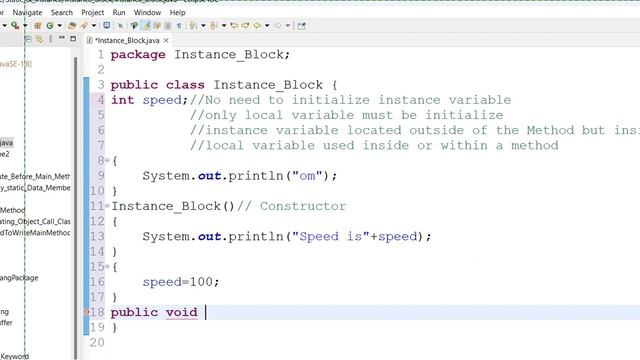Click the comment '//local variable used inside or within a method'

[374, 145]
